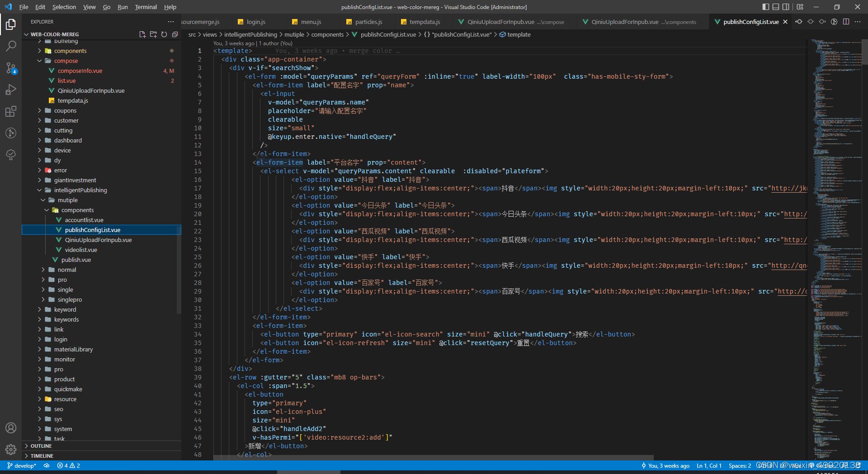This screenshot has height=474, width=868.
Task: Go to next change revision icon
Action: point(822,22)
